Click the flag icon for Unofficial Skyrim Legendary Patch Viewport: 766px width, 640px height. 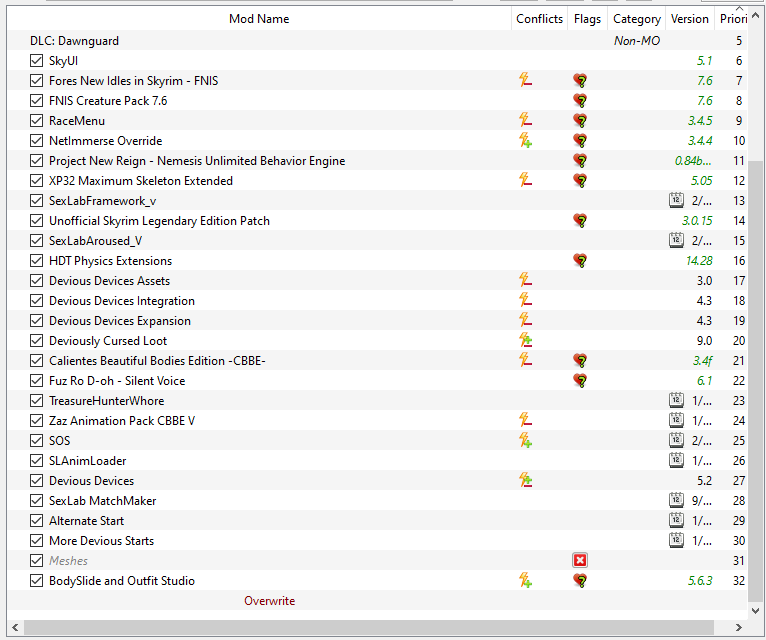[580, 220]
